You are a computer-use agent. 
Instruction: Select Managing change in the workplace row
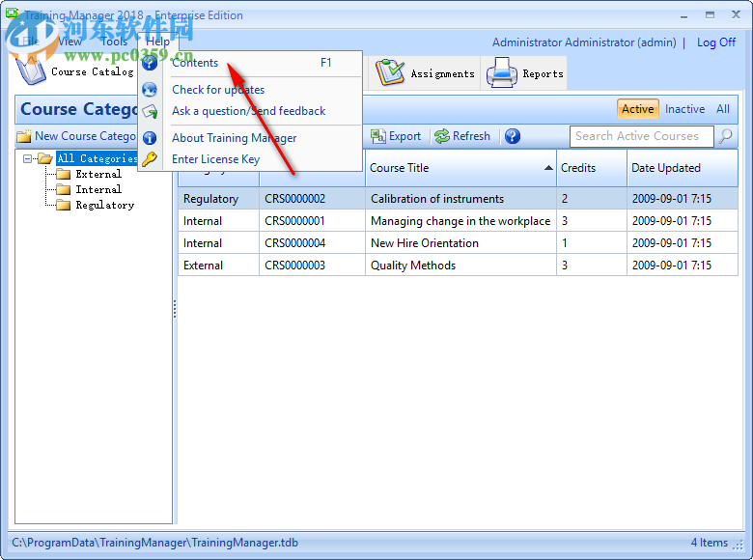458,221
